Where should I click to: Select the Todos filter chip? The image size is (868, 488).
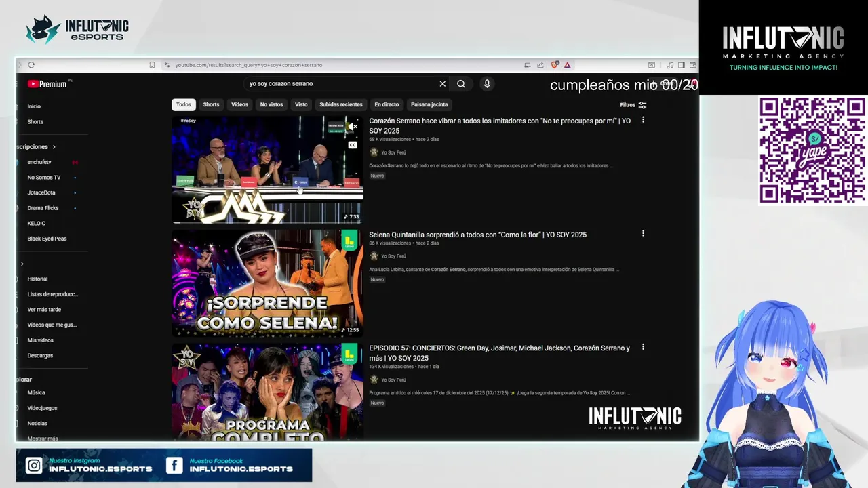(184, 104)
